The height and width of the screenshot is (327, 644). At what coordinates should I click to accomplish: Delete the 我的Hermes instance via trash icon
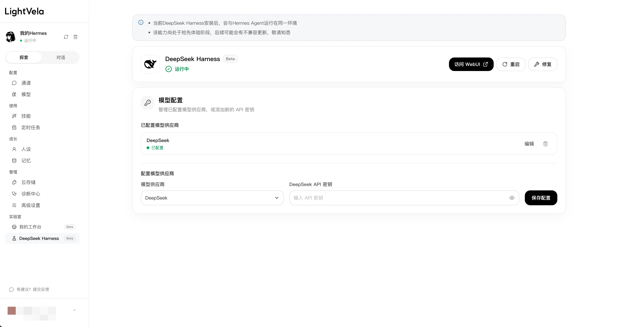click(76, 37)
